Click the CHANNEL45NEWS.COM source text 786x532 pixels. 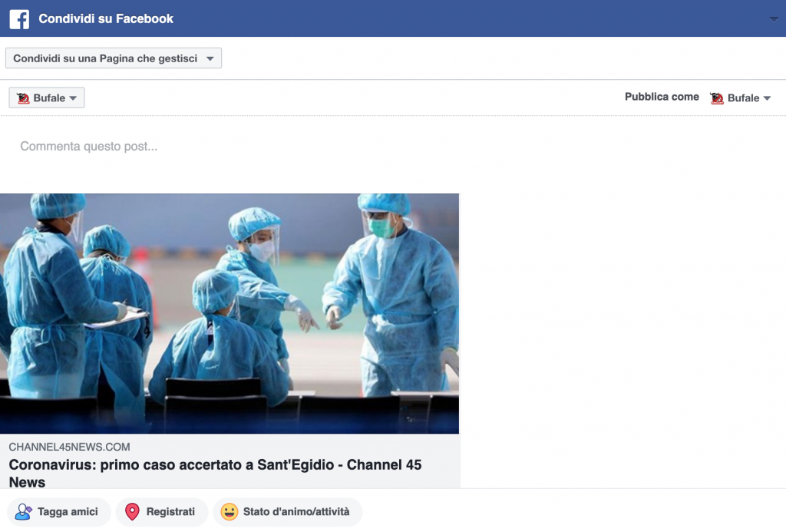pos(69,447)
